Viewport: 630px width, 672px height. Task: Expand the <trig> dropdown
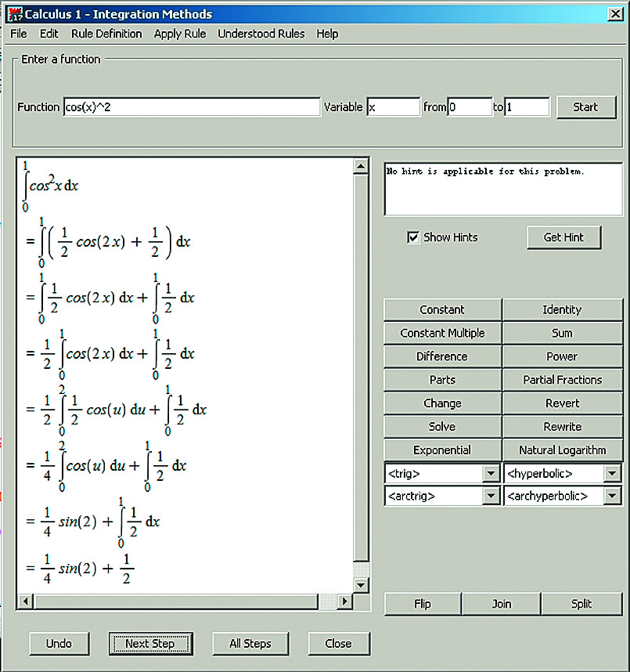click(491, 474)
